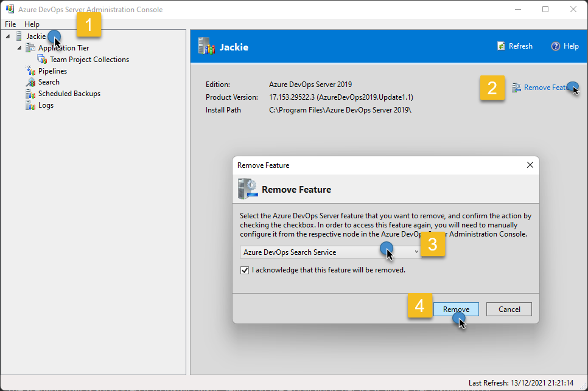Select the Application Tier tree item
This screenshot has height=391, width=588.
63,48
